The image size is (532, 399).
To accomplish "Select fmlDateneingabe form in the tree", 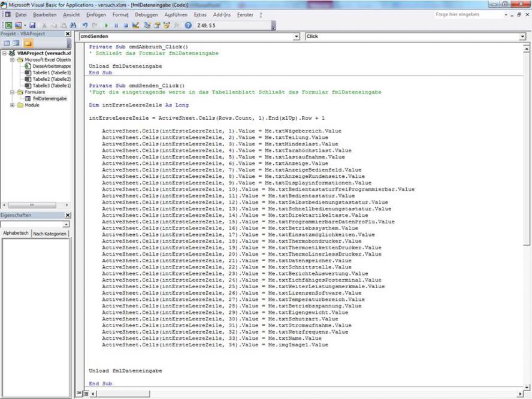I will pos(49,98).
